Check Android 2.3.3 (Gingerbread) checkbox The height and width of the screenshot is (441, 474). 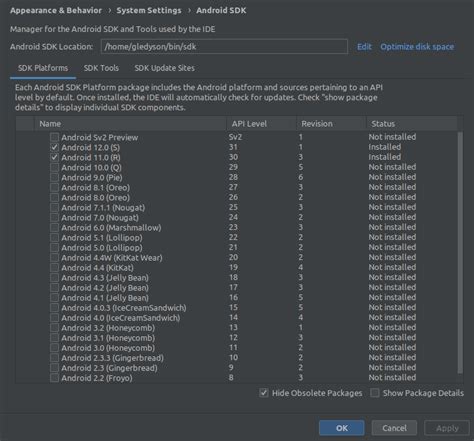tap(54, 358)
